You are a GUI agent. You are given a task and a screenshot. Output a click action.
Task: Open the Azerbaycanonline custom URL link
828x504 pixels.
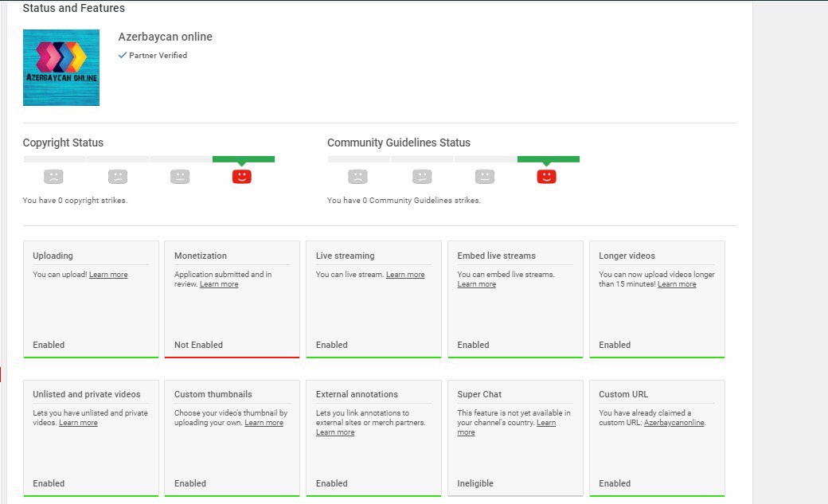click(674, 423)
